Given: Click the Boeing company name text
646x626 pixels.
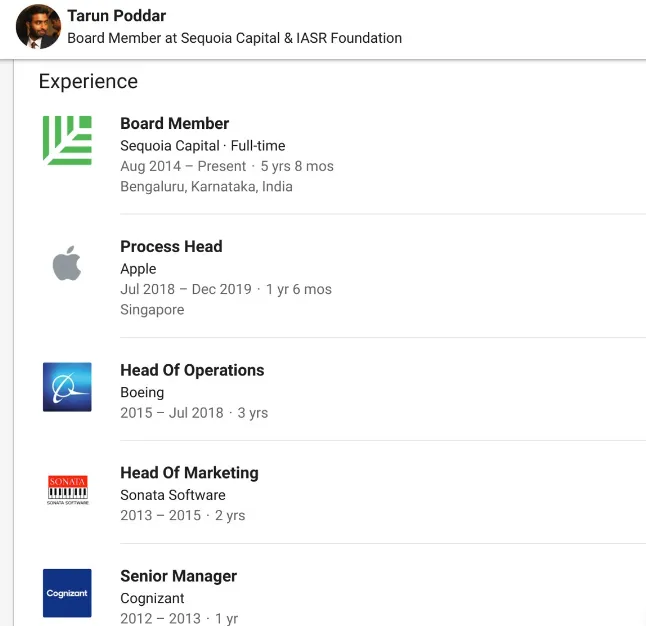Looking at the screenshot, I should click(x=142, y=392).
